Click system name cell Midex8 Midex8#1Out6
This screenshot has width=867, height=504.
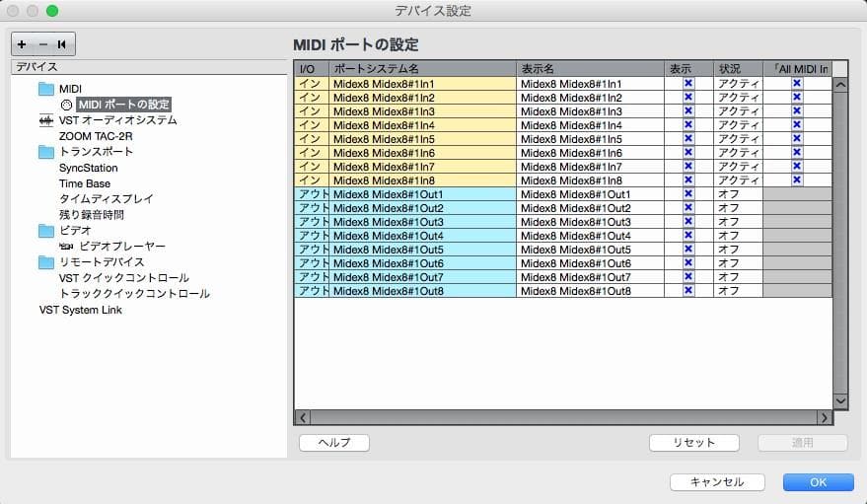point(423,263)
